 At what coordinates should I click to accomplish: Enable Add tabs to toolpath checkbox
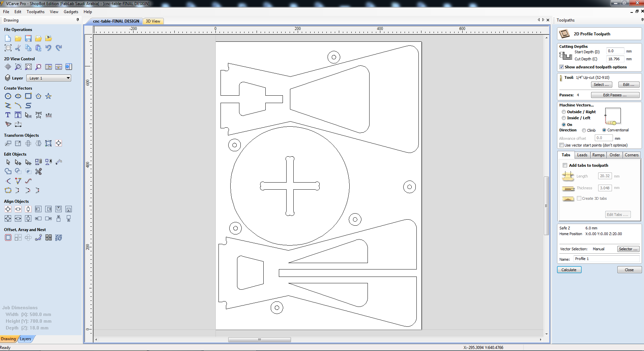coord(565,165)
